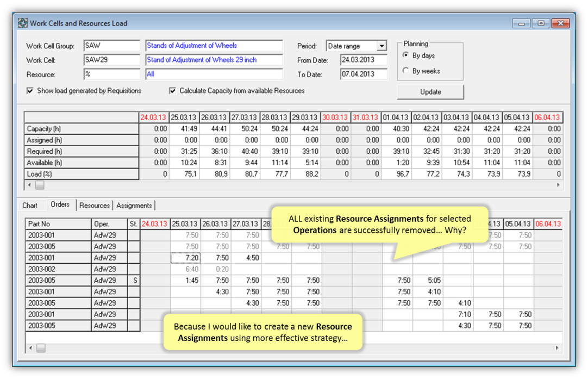Click 24.03.13 header in orders grid

pyautogui.click(x=155, y=224)
